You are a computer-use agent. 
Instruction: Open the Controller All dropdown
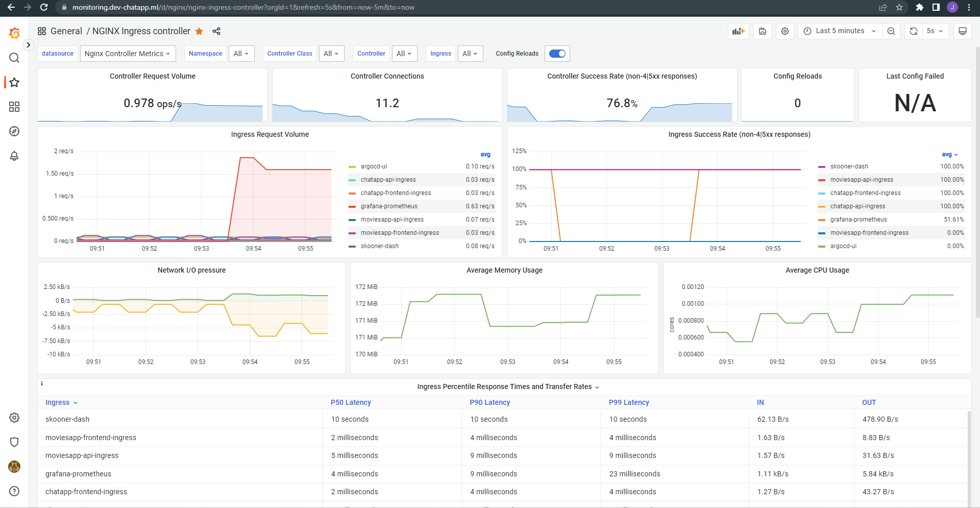(x=404, y=54)
